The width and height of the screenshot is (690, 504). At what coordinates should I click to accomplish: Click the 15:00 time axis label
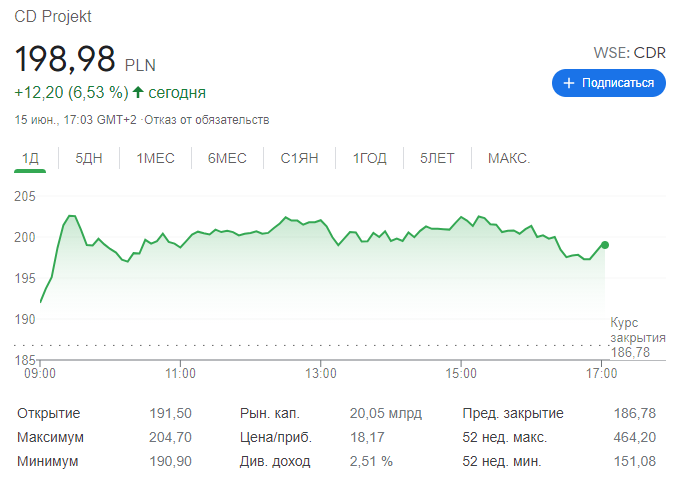click(461, 373)
